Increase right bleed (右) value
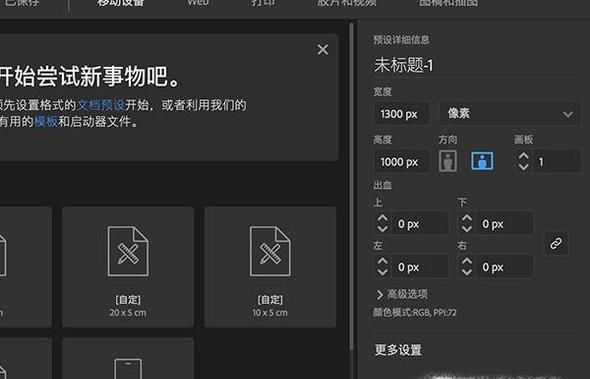The width and height of the screenshot is (590, 379). coord(467,262)
